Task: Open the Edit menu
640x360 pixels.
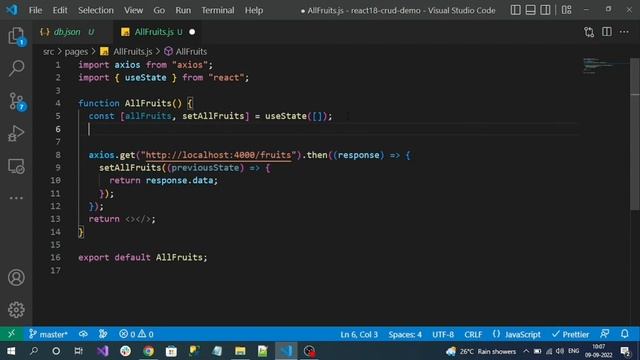Action: [x=60, y=10]
